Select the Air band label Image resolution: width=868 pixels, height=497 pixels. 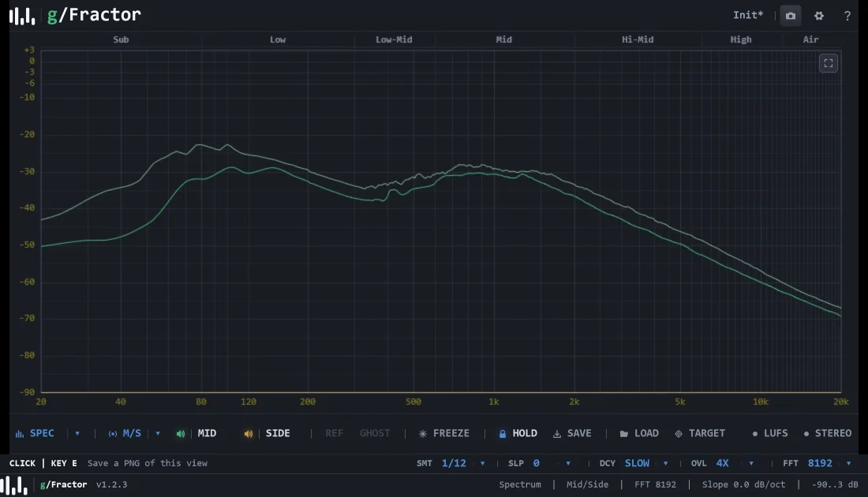coord(810,39)
